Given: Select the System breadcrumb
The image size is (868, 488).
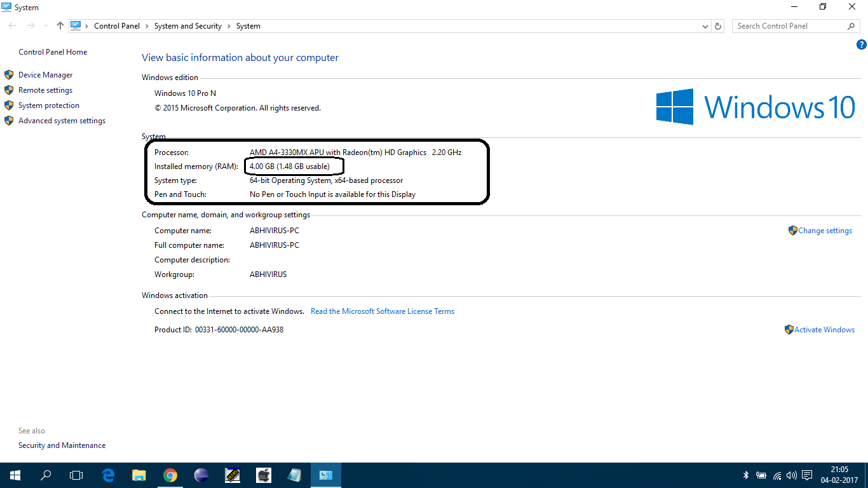Looking at the screenshot, I should click(x=248, y=26).
